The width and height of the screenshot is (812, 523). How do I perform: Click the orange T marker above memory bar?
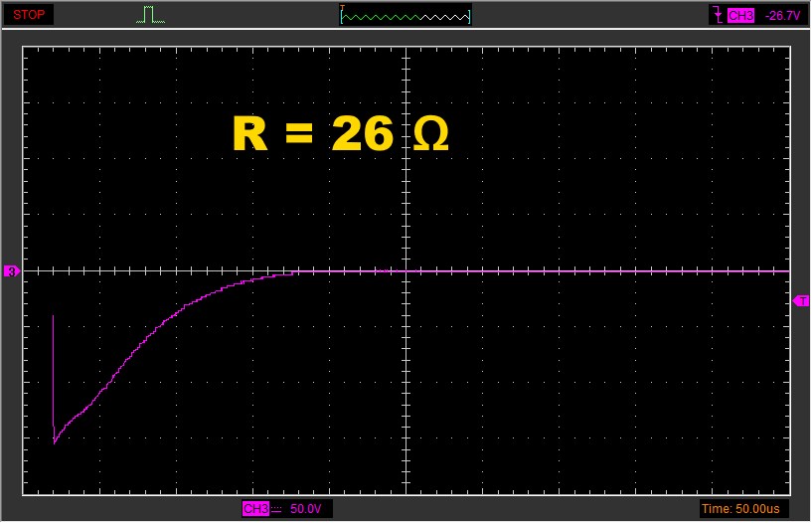[342, 7]
